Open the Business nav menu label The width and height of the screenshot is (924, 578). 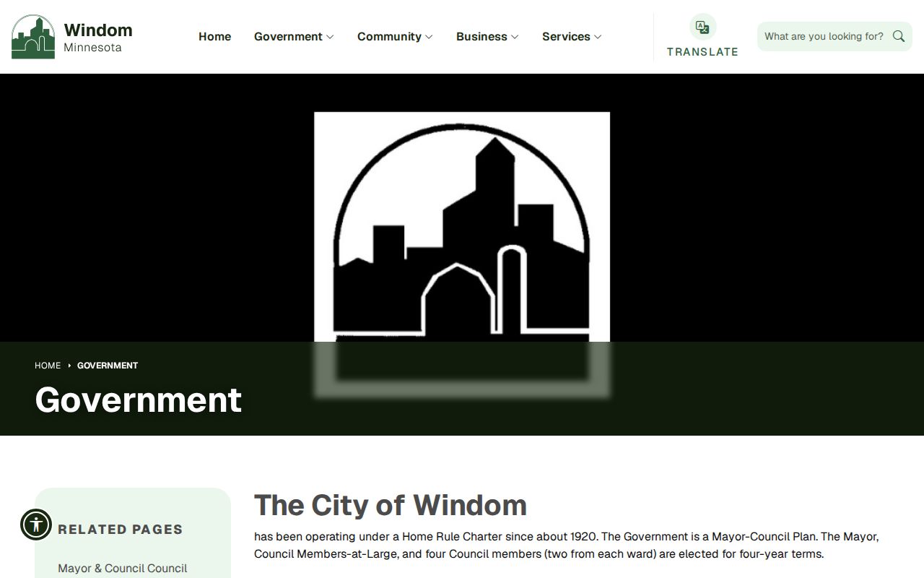[481, 37]
